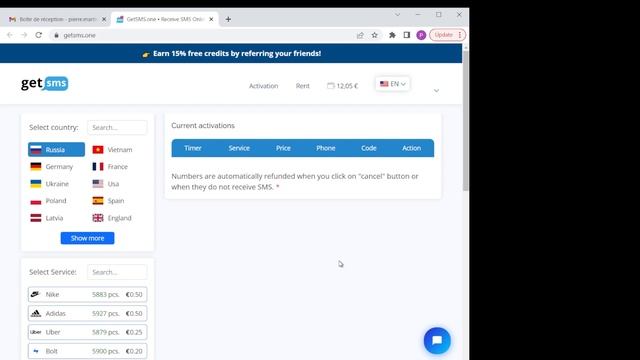Click the Code column header
The width and height of the screenshot is (640, 360).
369,148
